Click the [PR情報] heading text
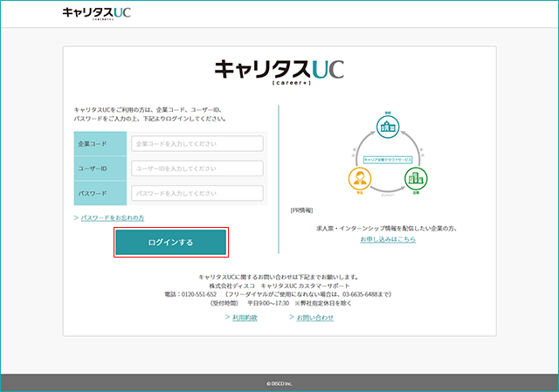The image size is (559, 392). coord(301,210)
